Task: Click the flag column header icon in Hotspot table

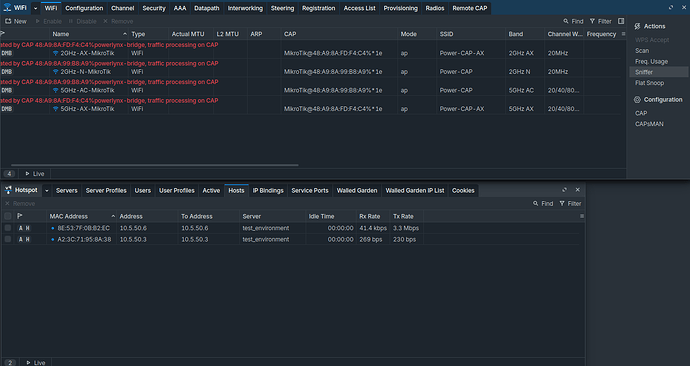Action: point(20,216)
